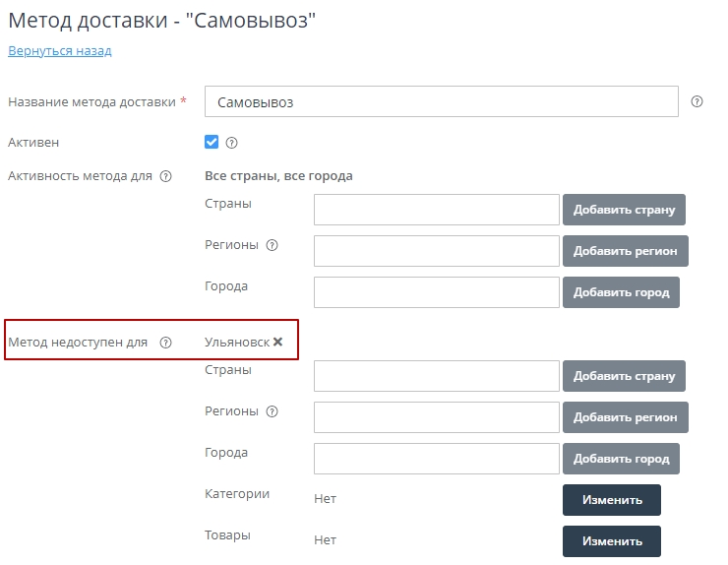Click help icon beside Регионы in active section
The height and width of the screenshot is (565, 728).
[x=273, y=246]
